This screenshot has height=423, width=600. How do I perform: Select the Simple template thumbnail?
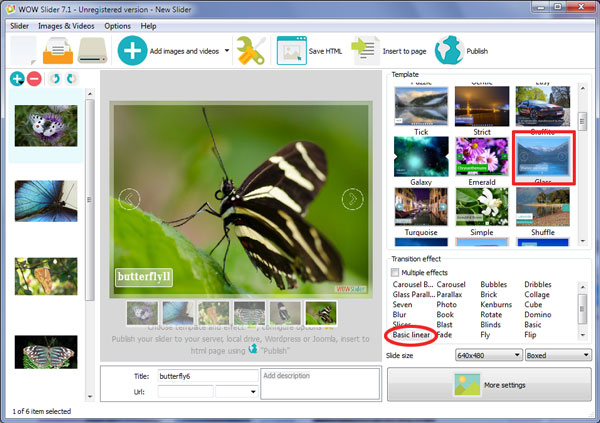tap(482, 207)
